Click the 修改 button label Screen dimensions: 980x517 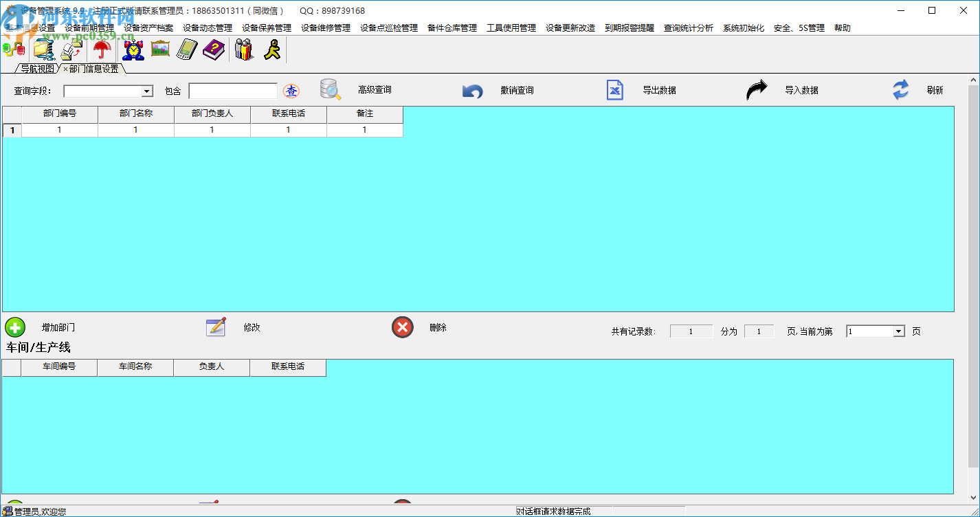pyautogui.click(x=252, y=327)
